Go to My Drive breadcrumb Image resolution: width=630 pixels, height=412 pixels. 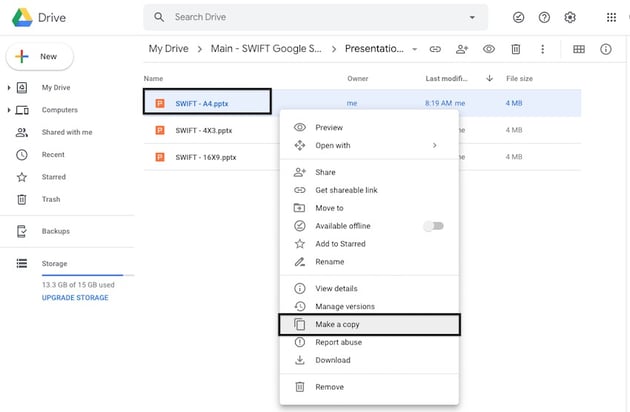pos(168,49)
